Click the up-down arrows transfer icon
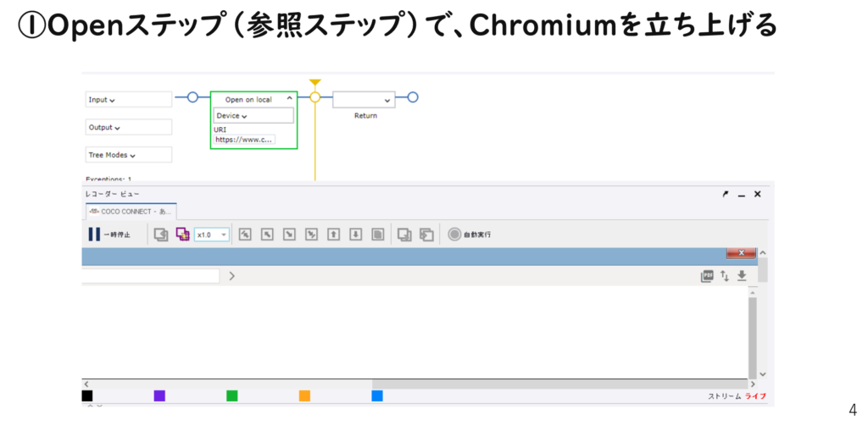Image resolution: width=868 pixels, height=431 pixels. click(725, 276)
